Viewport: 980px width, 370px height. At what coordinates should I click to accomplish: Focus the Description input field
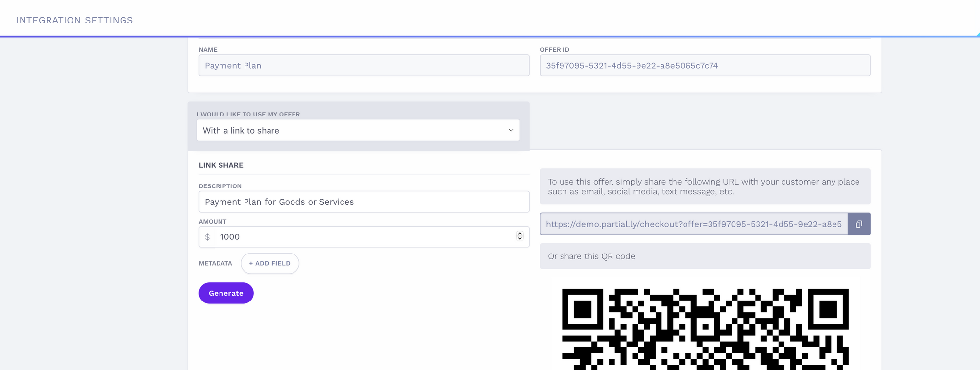coord(364,202)
